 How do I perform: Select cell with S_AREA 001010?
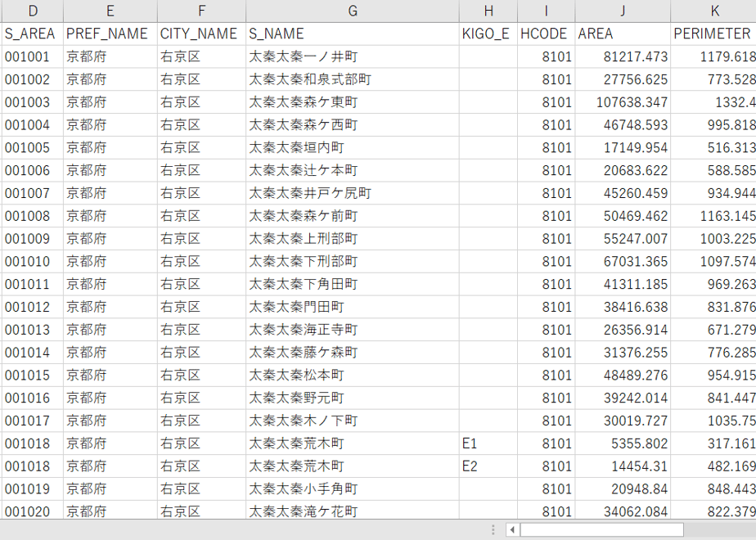pyautogui.click(x=32, y=261)
